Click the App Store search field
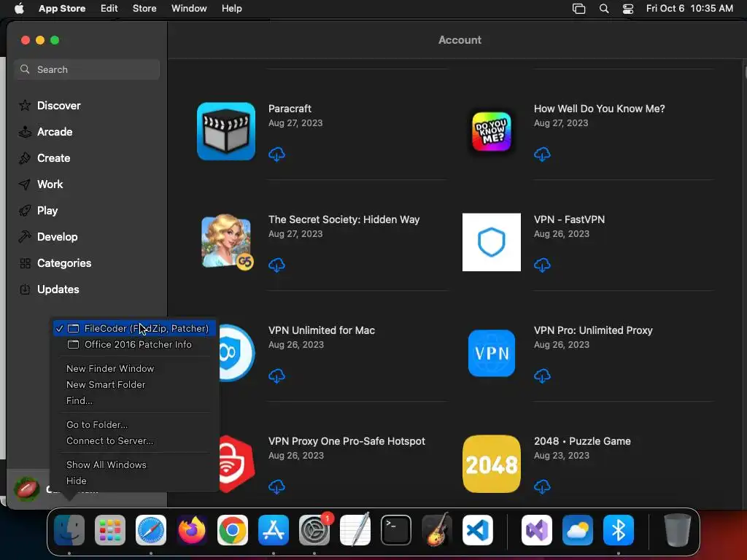The image size is (747, 560). (x=87, y=69)
